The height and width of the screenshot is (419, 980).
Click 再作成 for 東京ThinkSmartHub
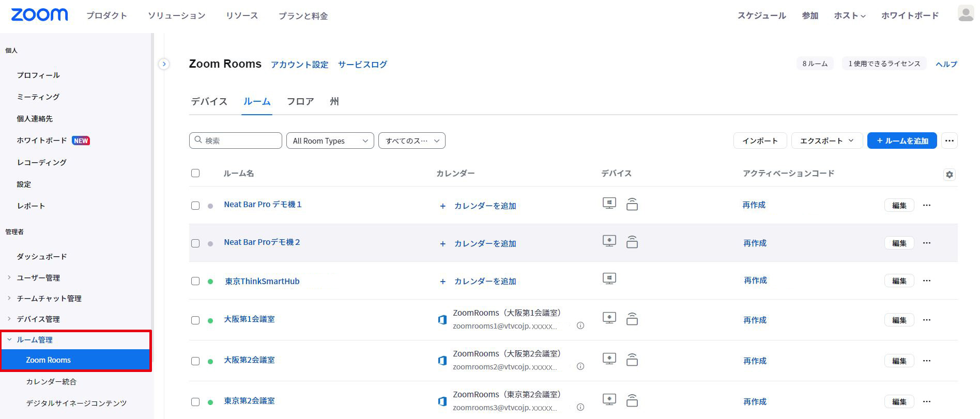tap(755, 281)
